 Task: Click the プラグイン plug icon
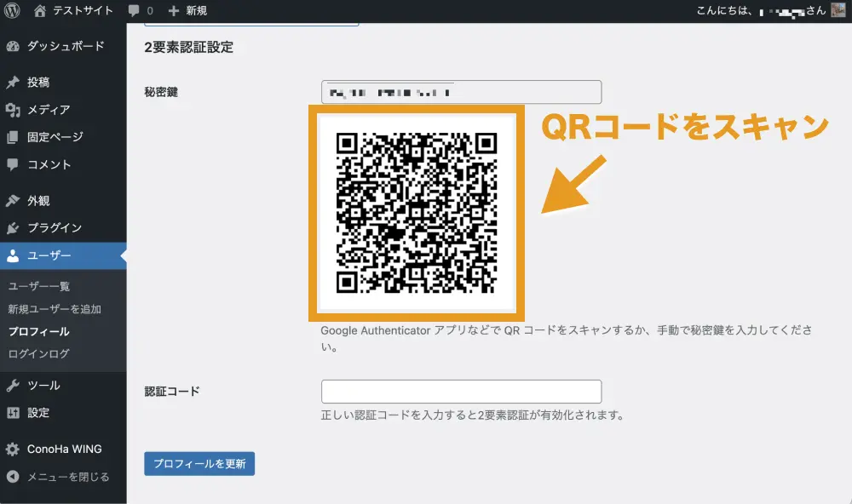(13, 228)
